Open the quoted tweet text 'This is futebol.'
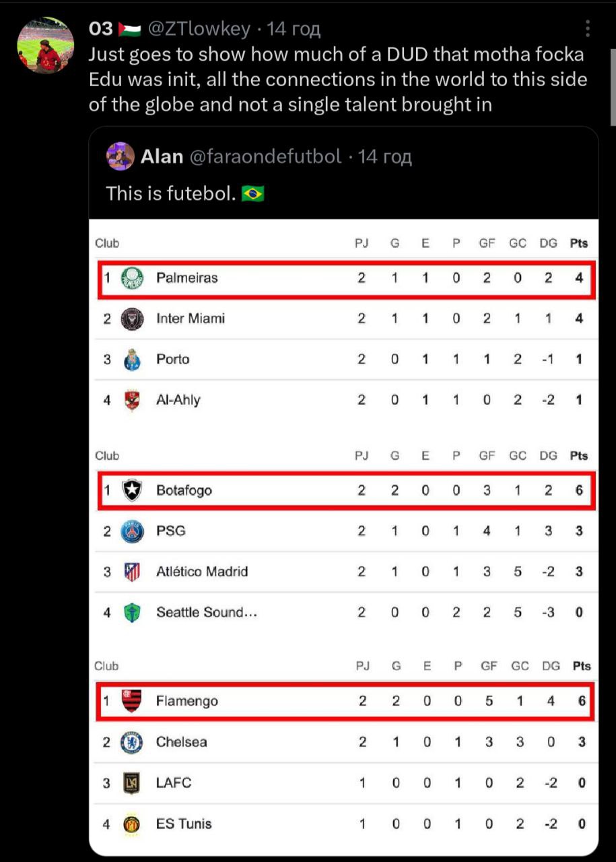 point(171,194)
